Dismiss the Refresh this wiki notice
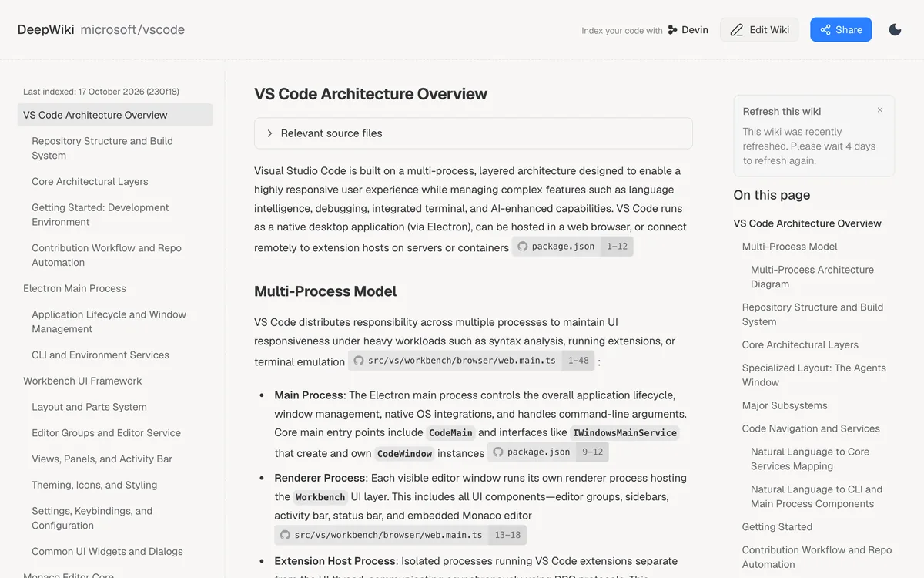 tap(880, 110)
